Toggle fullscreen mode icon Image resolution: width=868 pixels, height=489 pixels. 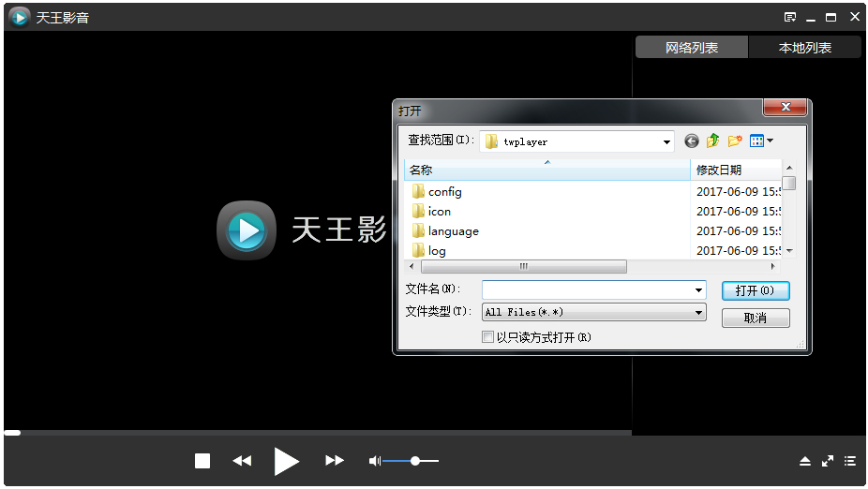[828, 461]
